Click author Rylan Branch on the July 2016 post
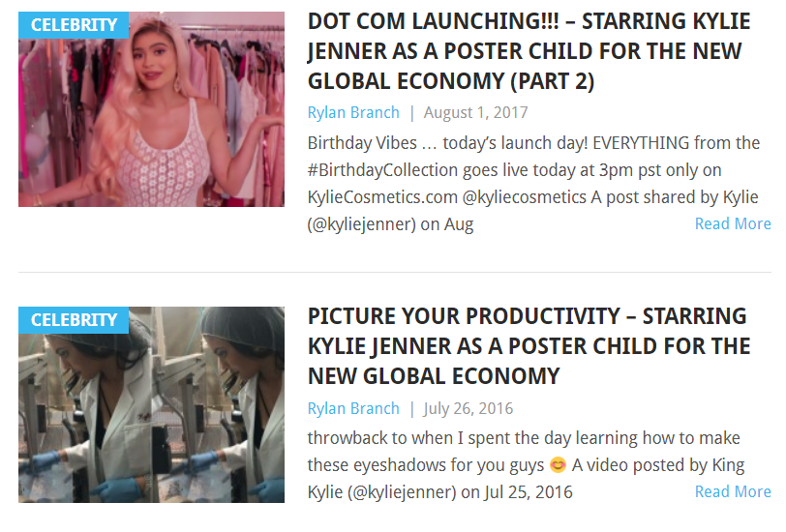Image resolution: width=786 pixels, height=532 pixels. [353, 408]
